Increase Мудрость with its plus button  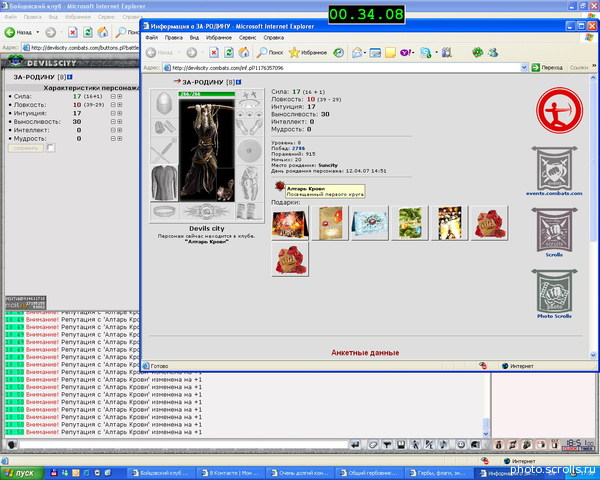coord(120,139)
